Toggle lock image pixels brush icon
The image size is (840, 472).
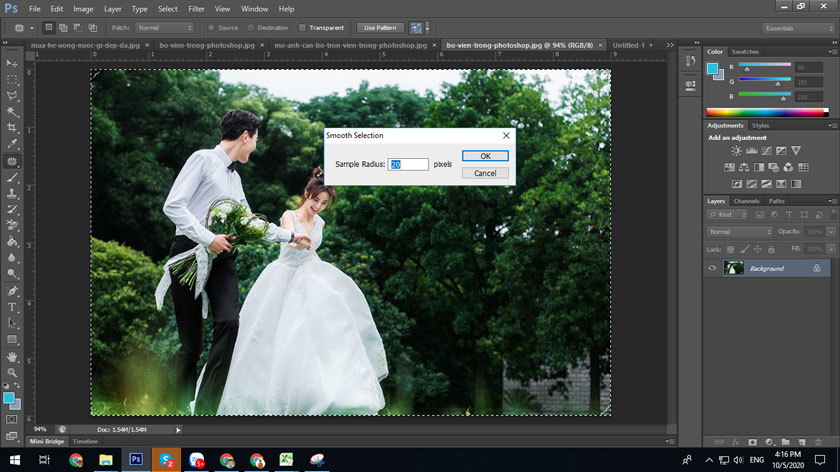coord(744,249)
